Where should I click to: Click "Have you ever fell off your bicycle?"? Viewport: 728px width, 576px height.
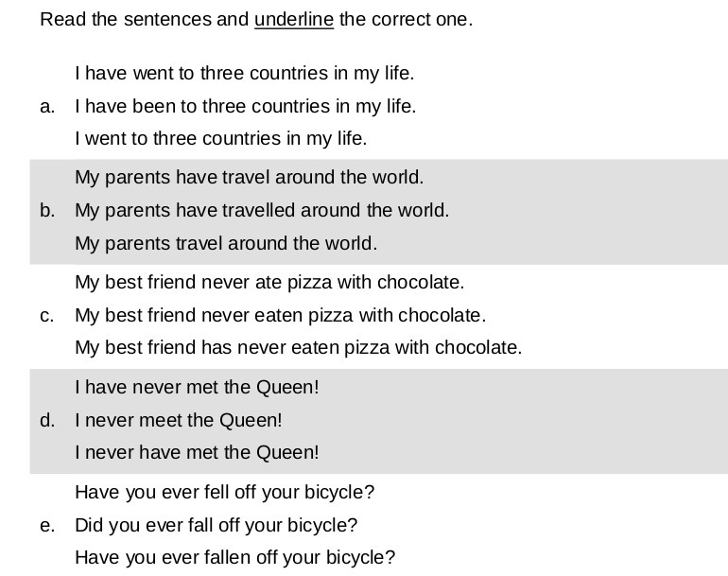(x=224, y=492)
